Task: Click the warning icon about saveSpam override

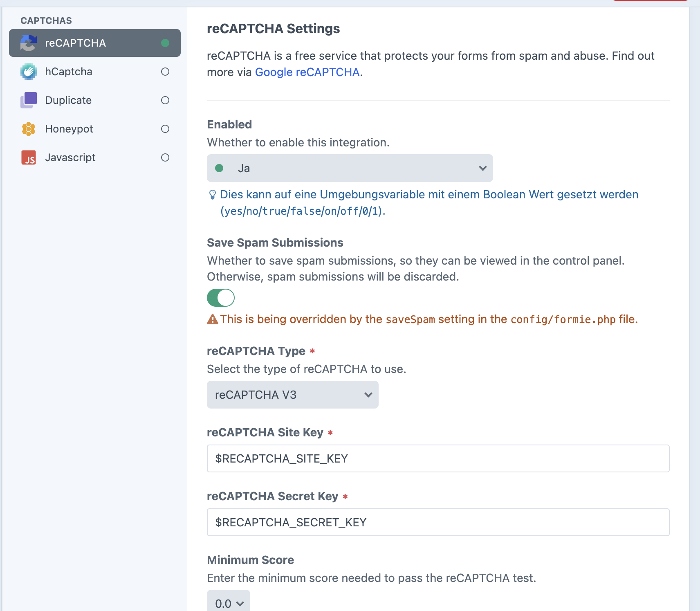Action: 212,319
